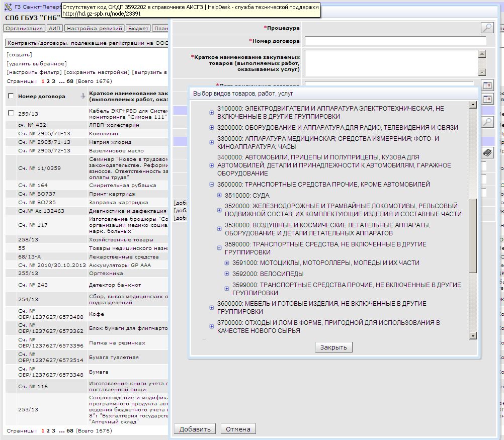Click the cell Принт-картридж

112,194
